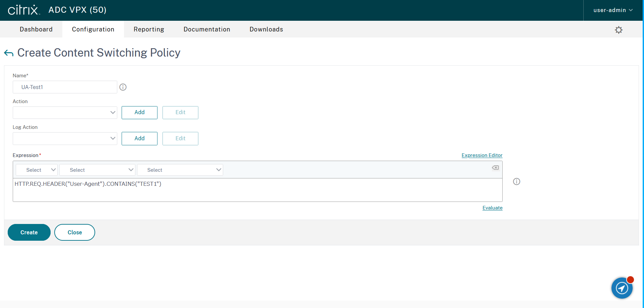Click info icon beside Expression box
The image size is (644, 308).
(x=516, y=181)
